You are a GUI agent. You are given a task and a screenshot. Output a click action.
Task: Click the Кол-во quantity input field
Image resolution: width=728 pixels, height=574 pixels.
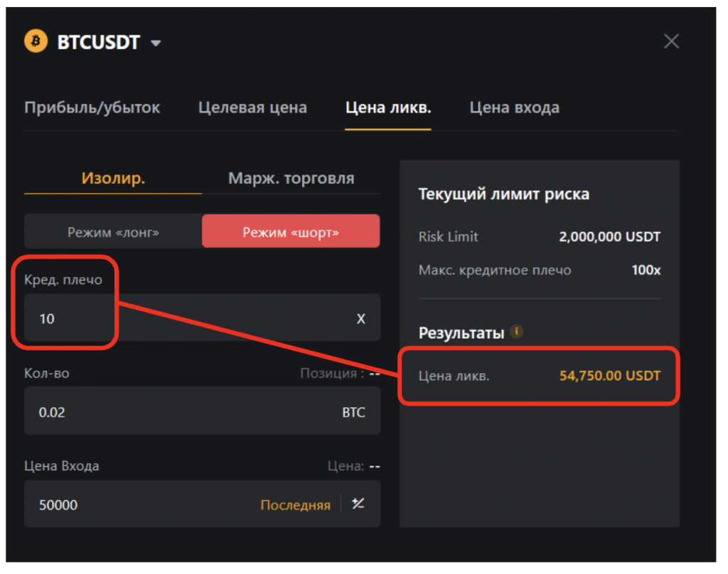203,411
